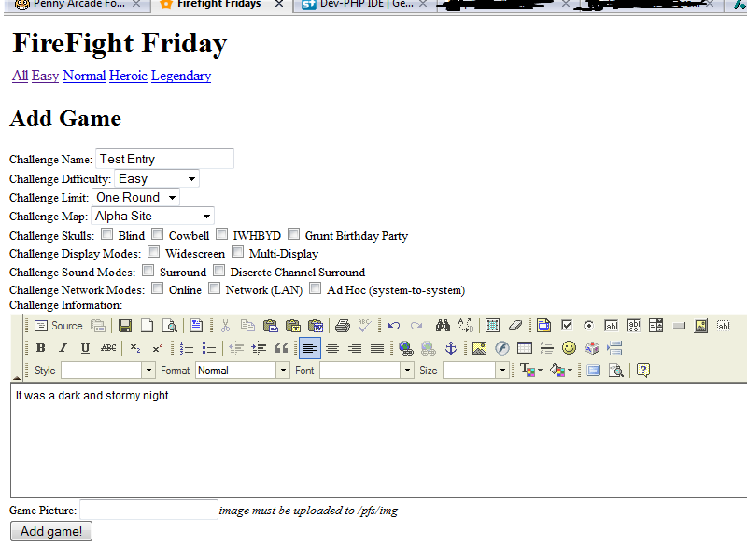
Task: Open the Format dropdown showing Normal
Action: click(x=242, y=371)
